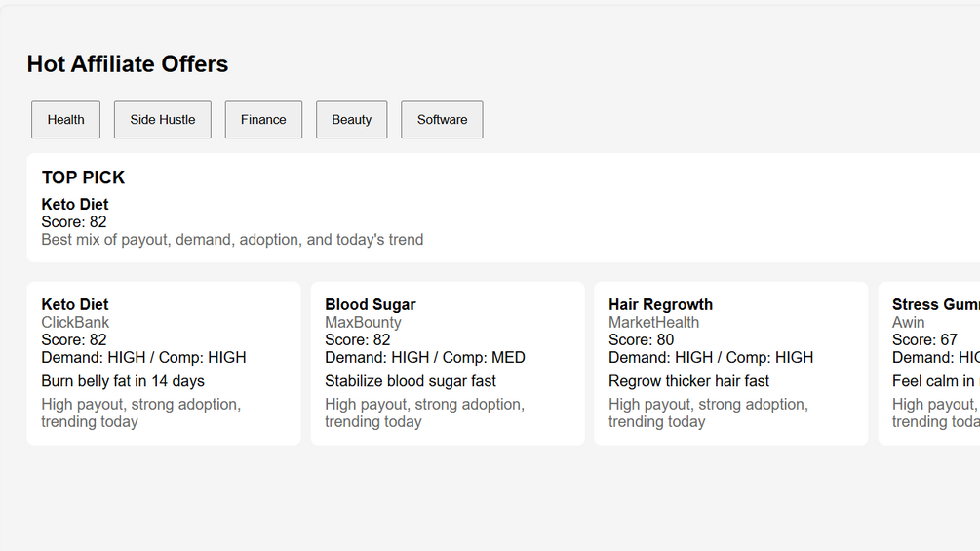Image resolution: width=980 pixels, height=551 pixels.
Task: Open the Finance category
Action: click(x=263, y=120)
